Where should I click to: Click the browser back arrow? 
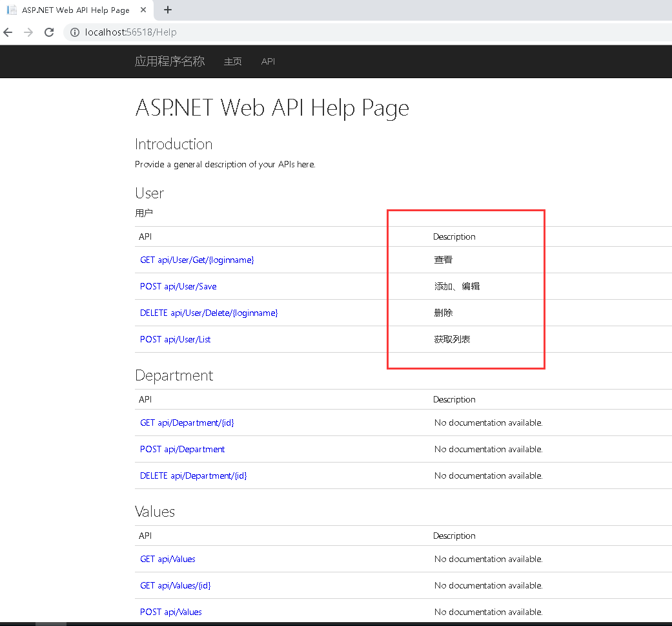8,32
